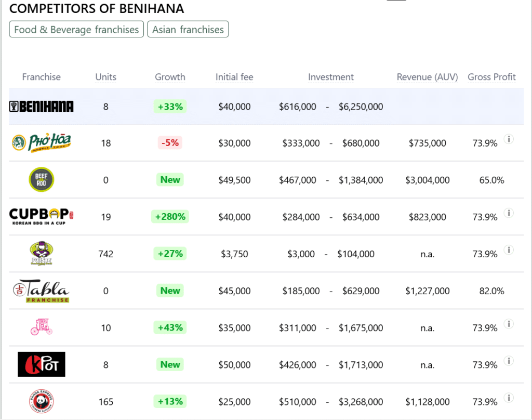Click the Revenue (AUV) column header
532x420 pixels.
pyautogui.click(x=428, y=77)
